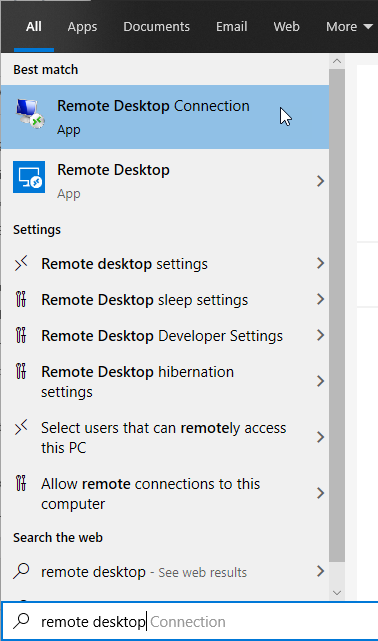Click the Remote Desktop Developer Settings icon

(x=21, y=335)
